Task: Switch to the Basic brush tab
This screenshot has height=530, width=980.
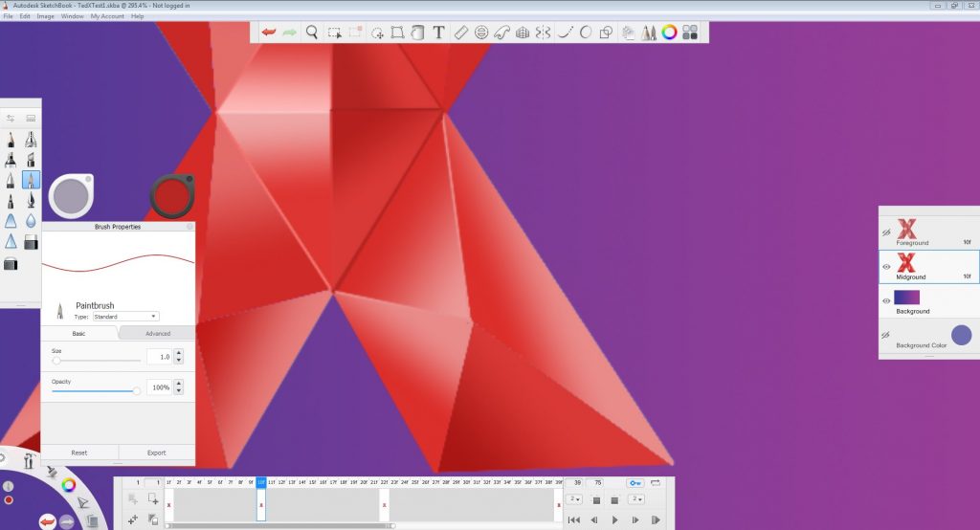Action: [78, 333]
